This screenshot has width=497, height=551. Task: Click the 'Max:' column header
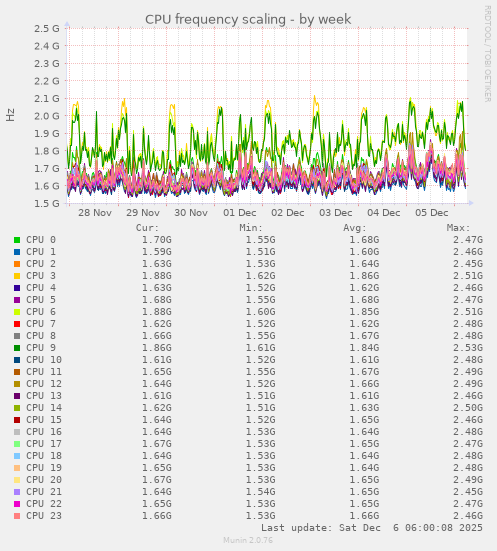(x=458, y=228)
